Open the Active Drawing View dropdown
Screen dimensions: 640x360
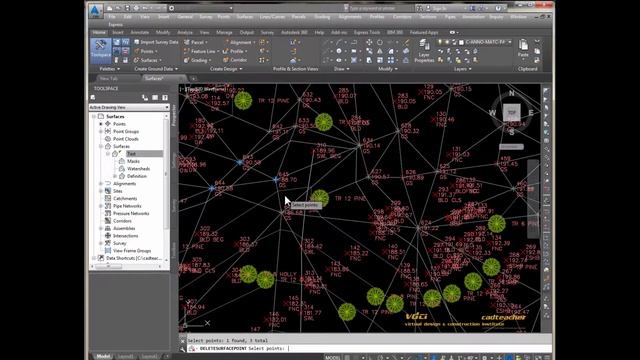click(x=129, y=107)
